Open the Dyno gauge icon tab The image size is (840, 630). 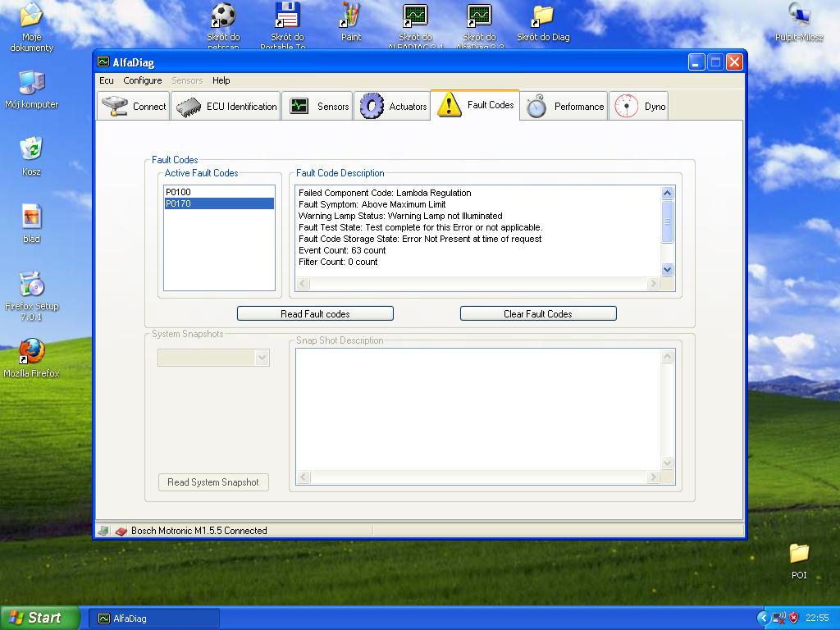tap(626, 106)
